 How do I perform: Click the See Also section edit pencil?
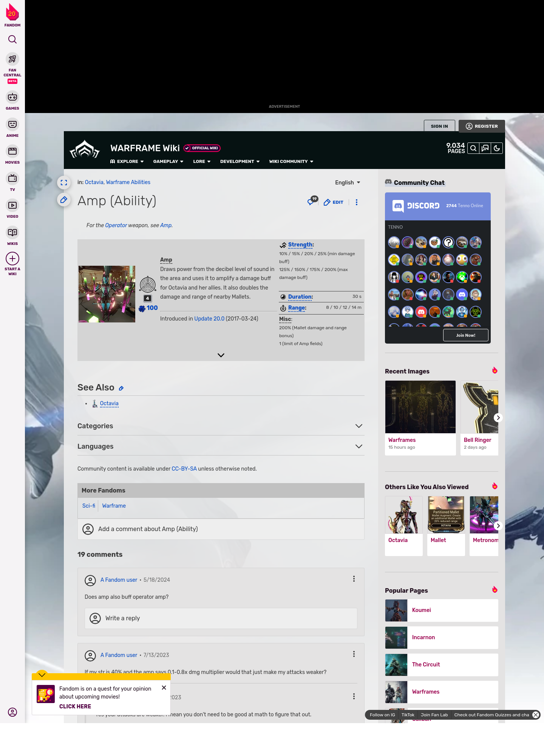pos(121,388)
